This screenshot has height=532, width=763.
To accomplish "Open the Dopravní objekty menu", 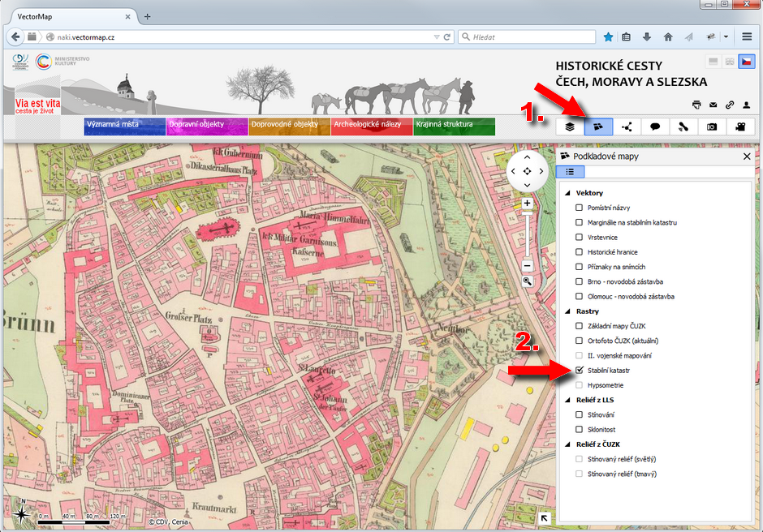I will [207, 127].
